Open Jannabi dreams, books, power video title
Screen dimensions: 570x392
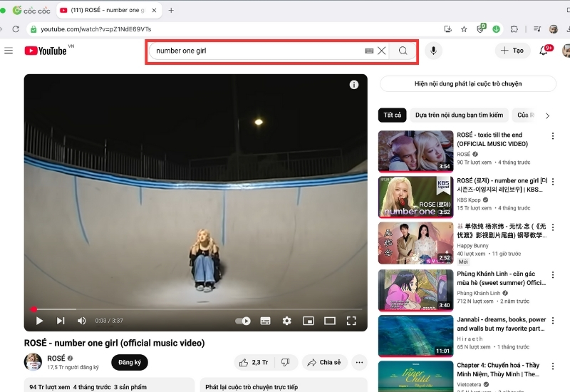pyautogui.click(x=502, y=324)
